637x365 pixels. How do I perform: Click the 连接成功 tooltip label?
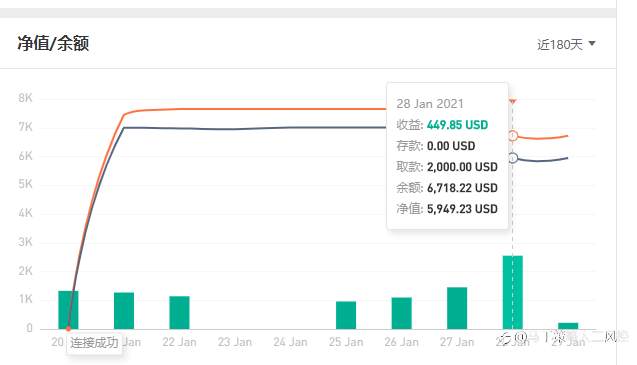[x=94, y=343]
